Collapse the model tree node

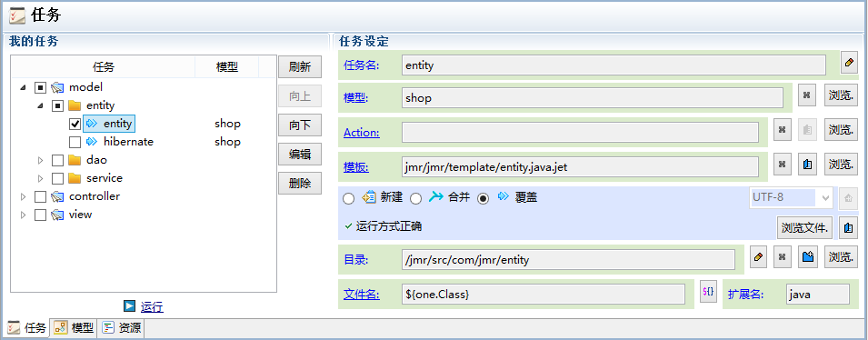tap(23, 87)
